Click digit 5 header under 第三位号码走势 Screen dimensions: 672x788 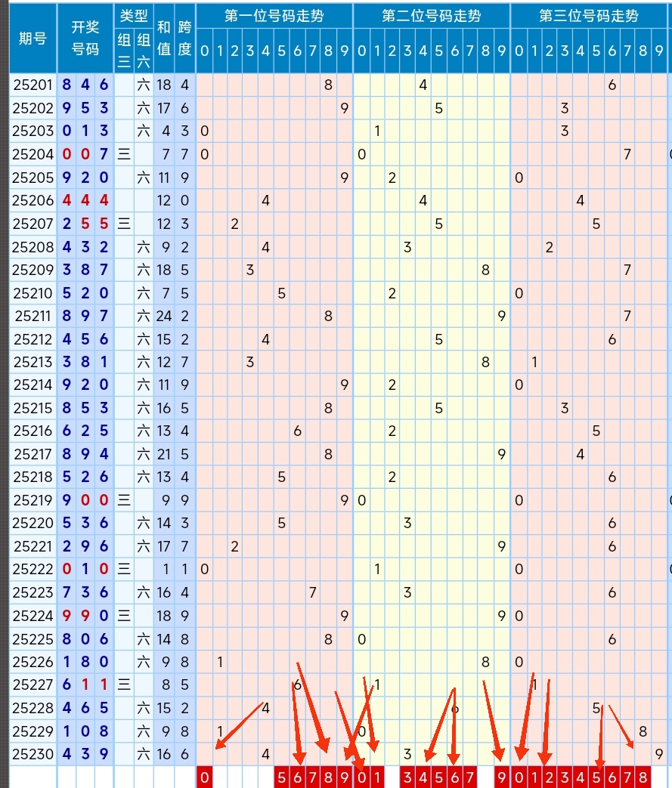click(596, 51)
